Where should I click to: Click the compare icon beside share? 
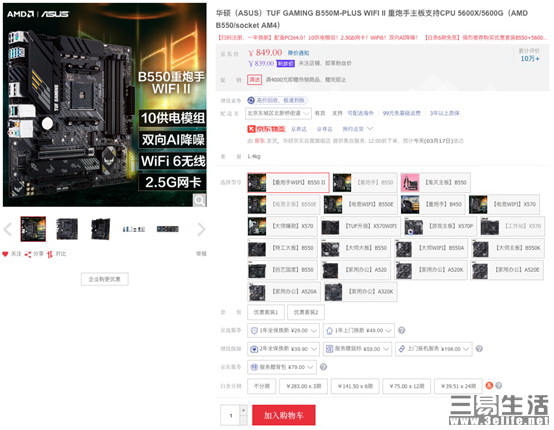[50, 254]
